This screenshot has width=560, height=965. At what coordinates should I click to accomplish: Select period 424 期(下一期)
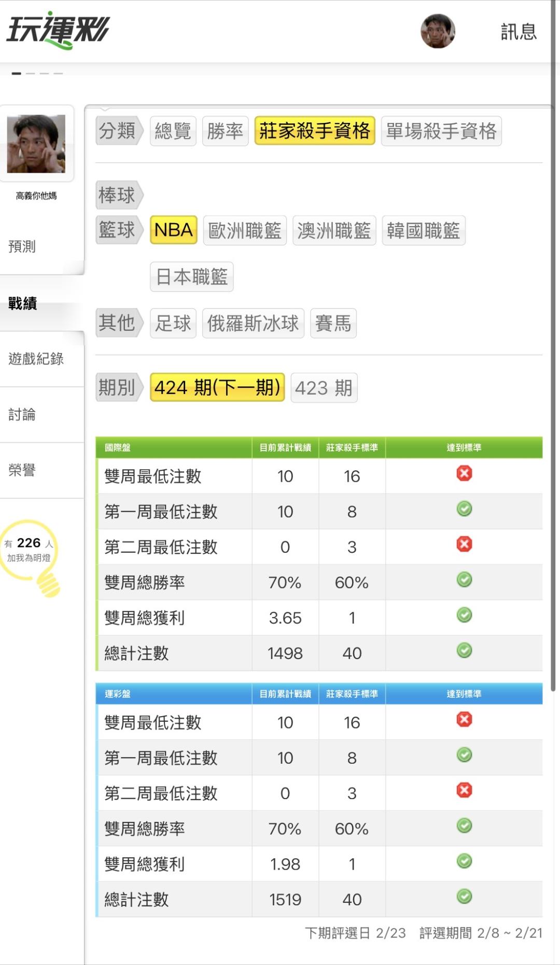[x=217, y=387]
